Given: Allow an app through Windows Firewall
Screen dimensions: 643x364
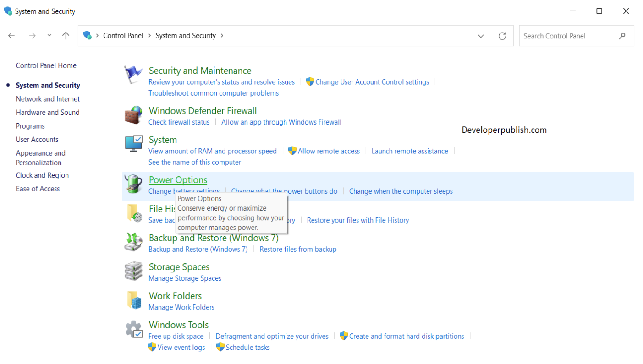Looking at the screenshot, I should pyautogui.click(x=281, y=122).
